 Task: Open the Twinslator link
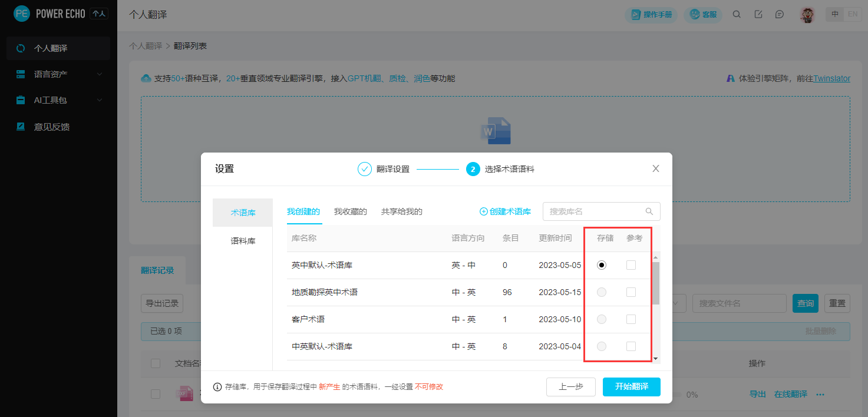(831, 78)
